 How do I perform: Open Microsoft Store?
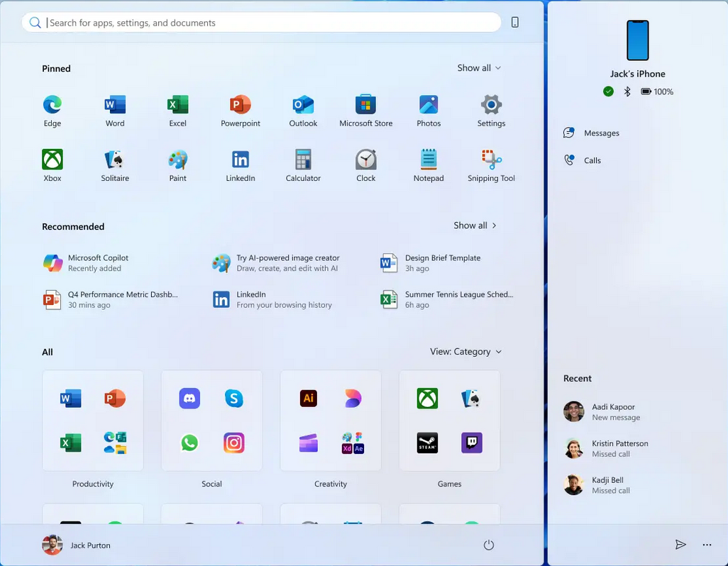366,111
